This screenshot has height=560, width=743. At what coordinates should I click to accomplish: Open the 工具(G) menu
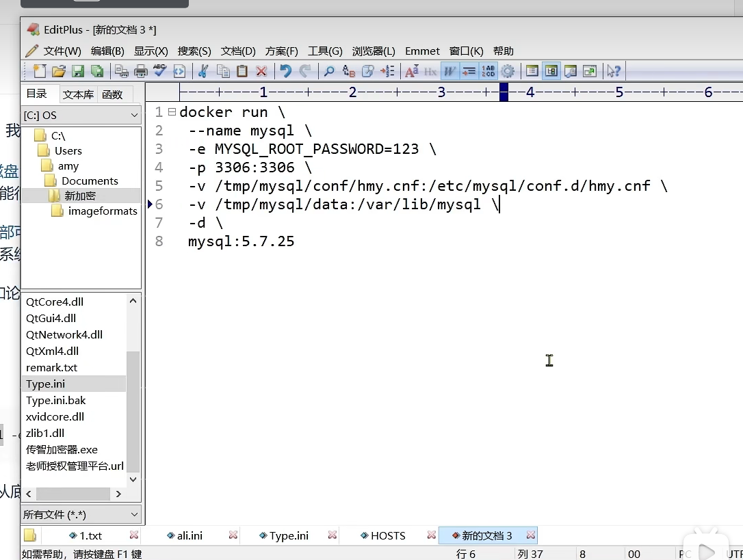pos(326,51)
